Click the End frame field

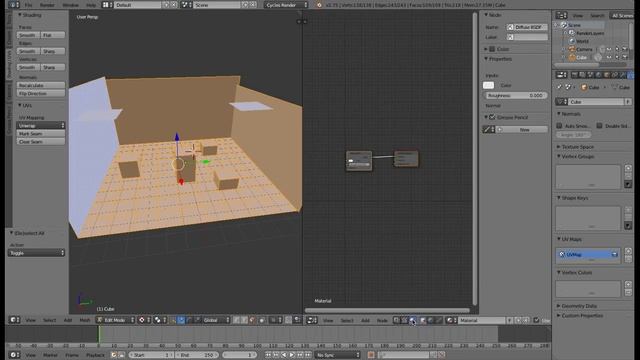coord(196,355)
